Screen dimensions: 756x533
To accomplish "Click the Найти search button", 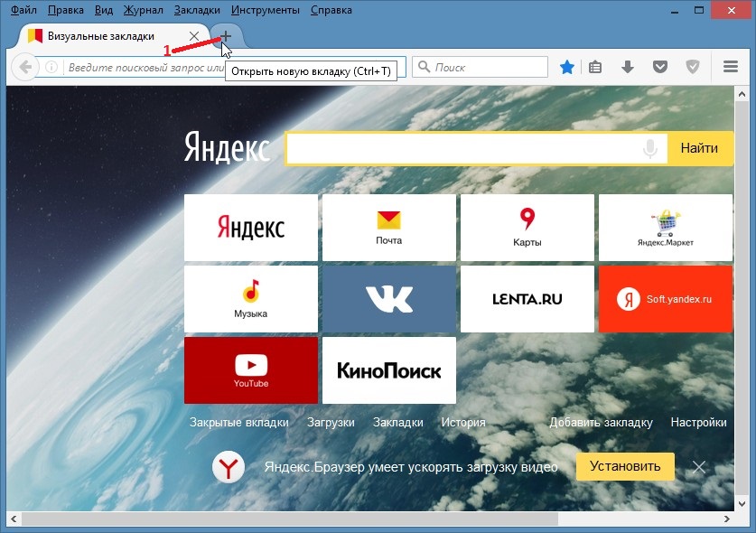I will point(699,148).
